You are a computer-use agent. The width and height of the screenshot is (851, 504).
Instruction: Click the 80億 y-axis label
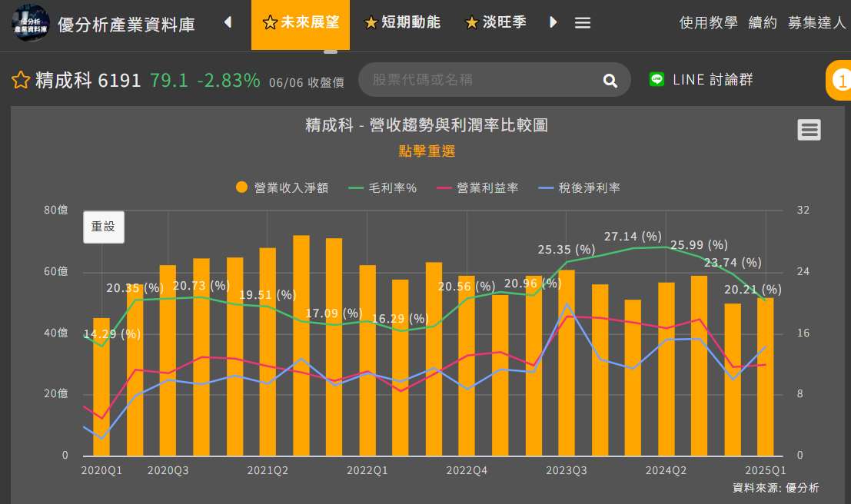pyautogui.click(x=56, y=210)
